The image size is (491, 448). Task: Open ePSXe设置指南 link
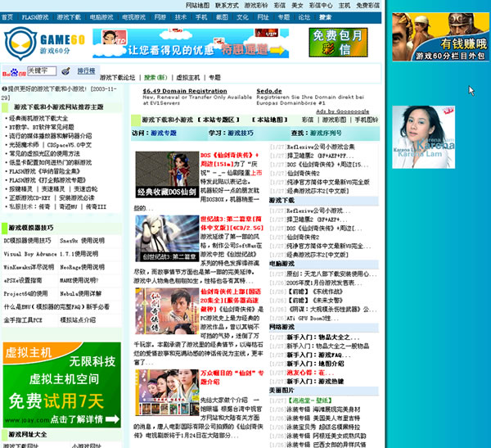[23, 280]
